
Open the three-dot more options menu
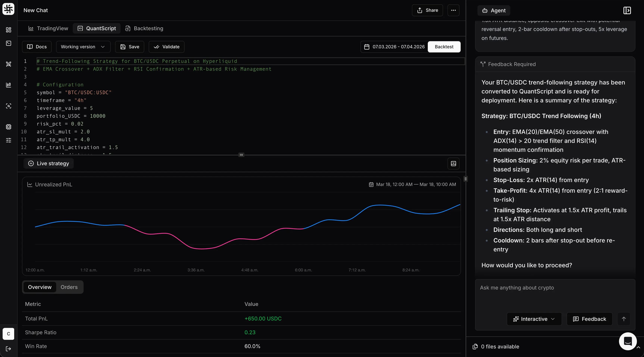pos(453,10)
